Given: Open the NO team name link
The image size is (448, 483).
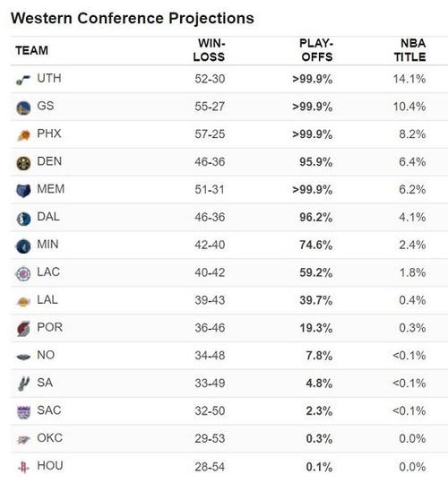Looking at the screenshot, I should click(x=46, y=355).
